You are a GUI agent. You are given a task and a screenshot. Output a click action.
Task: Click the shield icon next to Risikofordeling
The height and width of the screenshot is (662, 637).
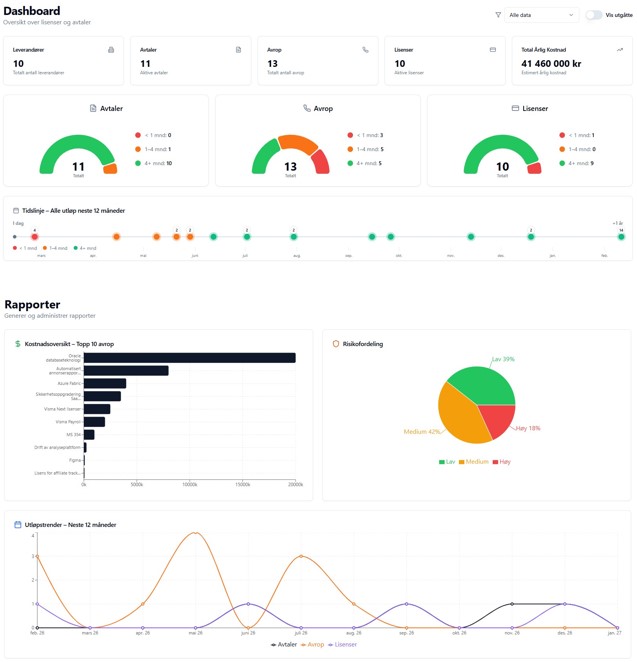pyautogui.click(x=336, y=344)
